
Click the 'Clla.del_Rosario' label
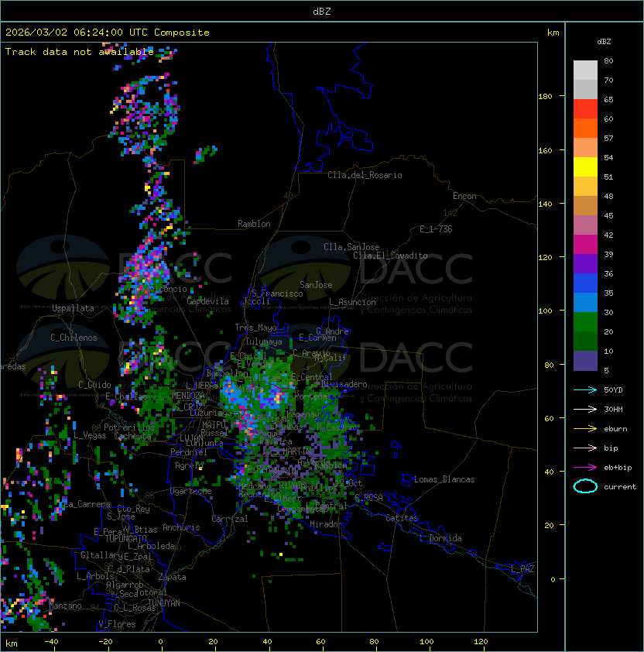[x=365, y=175]
